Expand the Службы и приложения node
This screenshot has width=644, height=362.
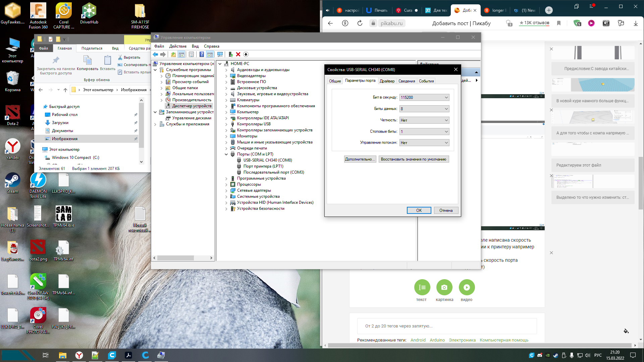point(155,124)
